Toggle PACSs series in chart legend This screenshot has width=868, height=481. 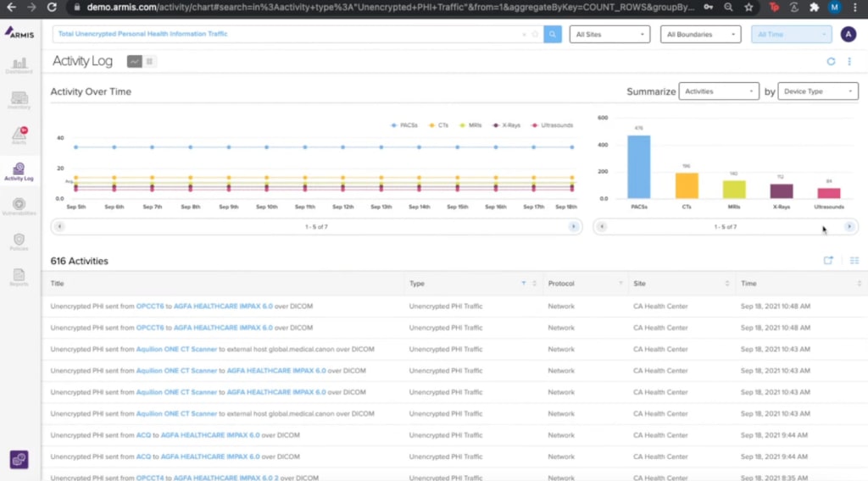[x=404, y=125]
